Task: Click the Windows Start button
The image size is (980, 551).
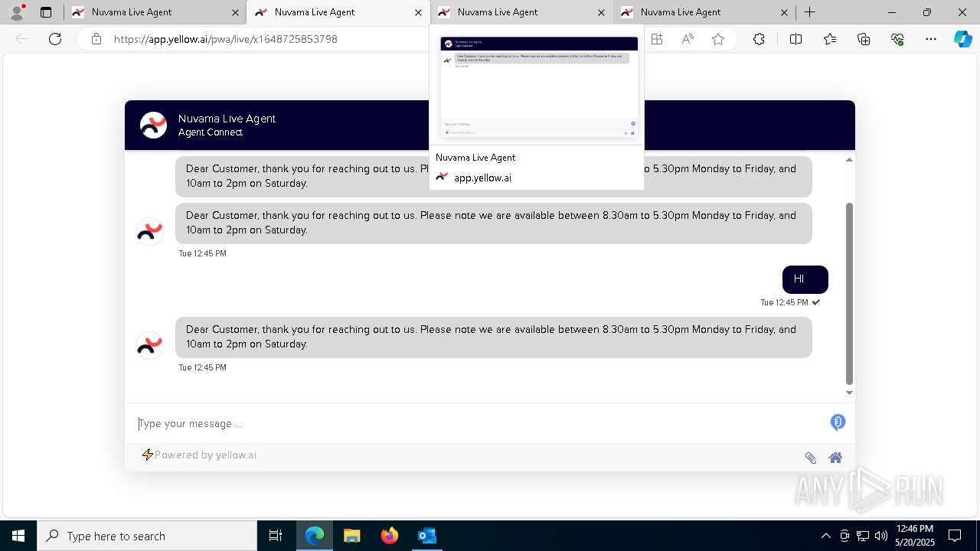Action: coord(18,536)
